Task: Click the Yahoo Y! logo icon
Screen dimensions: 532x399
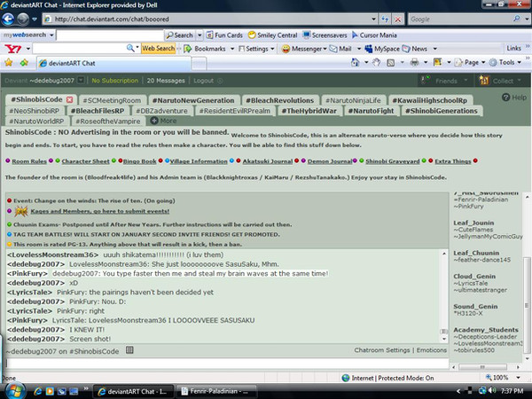Action: click(x=13, y=49)
